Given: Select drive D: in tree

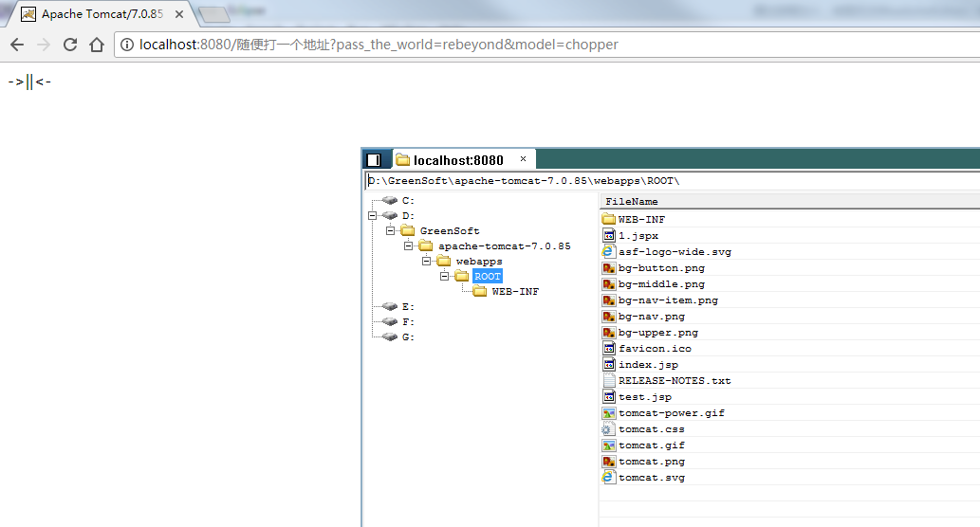Looking at the screenshot, I should coord(408,215).
